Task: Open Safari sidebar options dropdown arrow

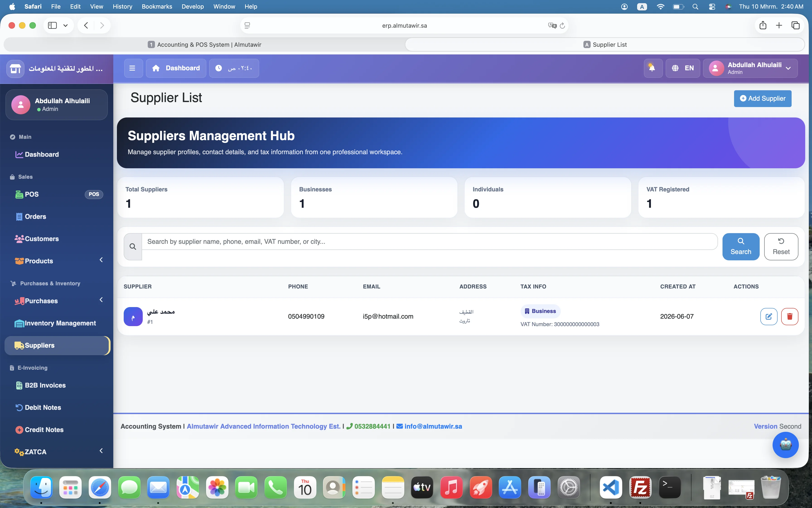Action: (65, 26)
